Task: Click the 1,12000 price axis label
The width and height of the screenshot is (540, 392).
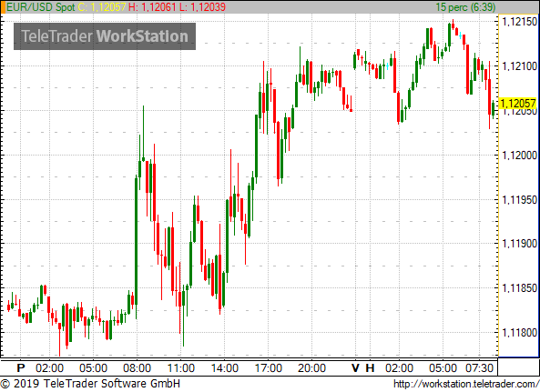Action: [520, 156]
